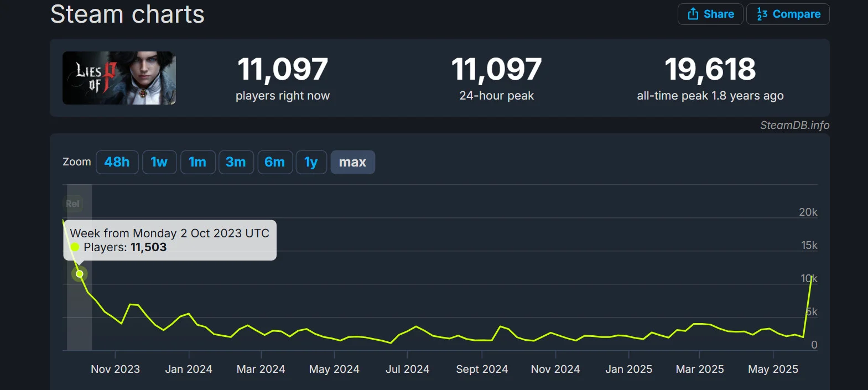Click the 24-hour peak label
Image resolution: width=868 pixels, height=390 pixels.
pyautogui.click(x=497, y=96)
